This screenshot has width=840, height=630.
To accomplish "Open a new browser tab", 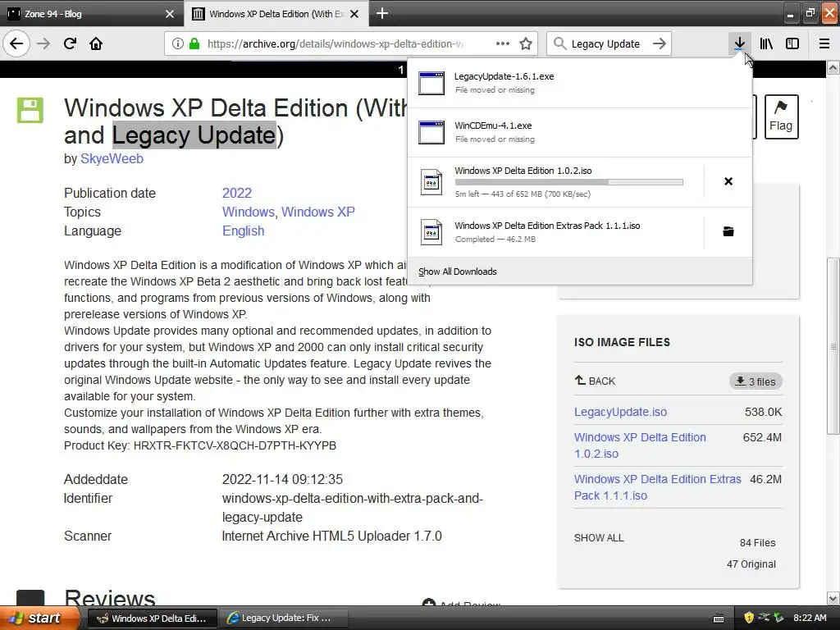I will pyautogui.click(x=382, y=13).
